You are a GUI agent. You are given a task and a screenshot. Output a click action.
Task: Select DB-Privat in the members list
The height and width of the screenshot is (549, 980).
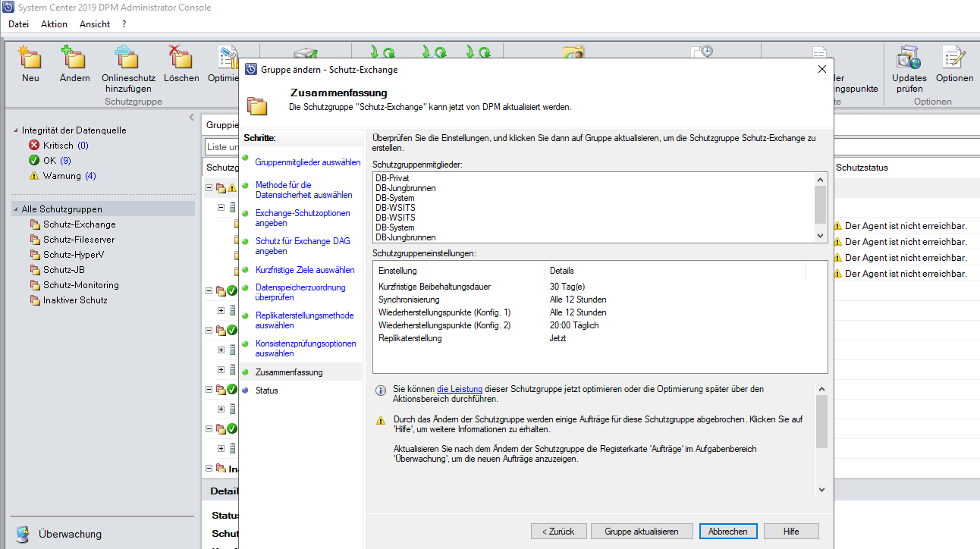pos(392,178)
